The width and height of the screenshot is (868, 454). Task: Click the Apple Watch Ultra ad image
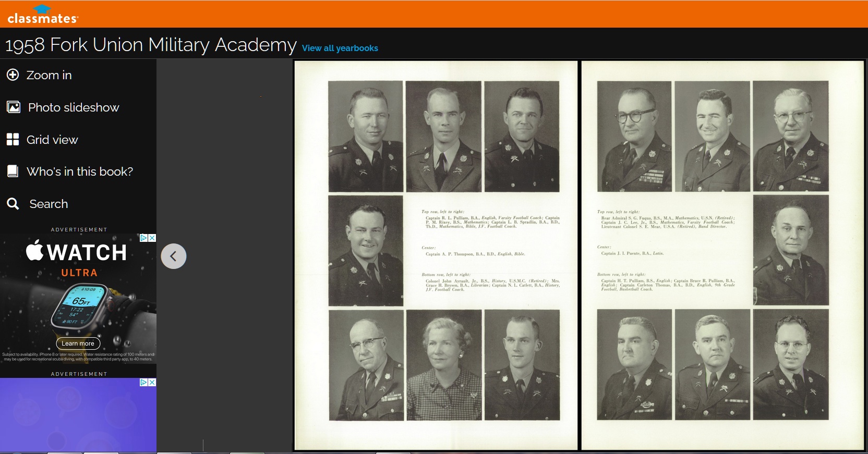(x=78, y=298)
